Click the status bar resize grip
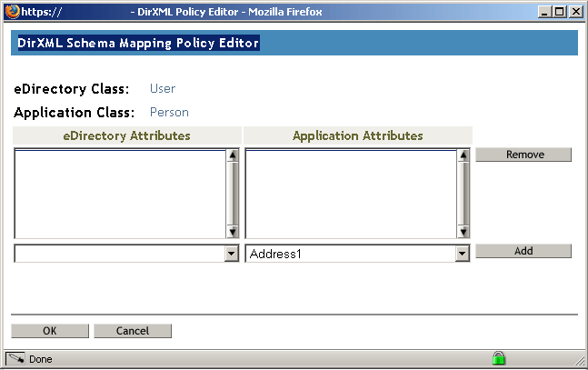This screenshot has height=370, width=588. [x=579, y=361]
